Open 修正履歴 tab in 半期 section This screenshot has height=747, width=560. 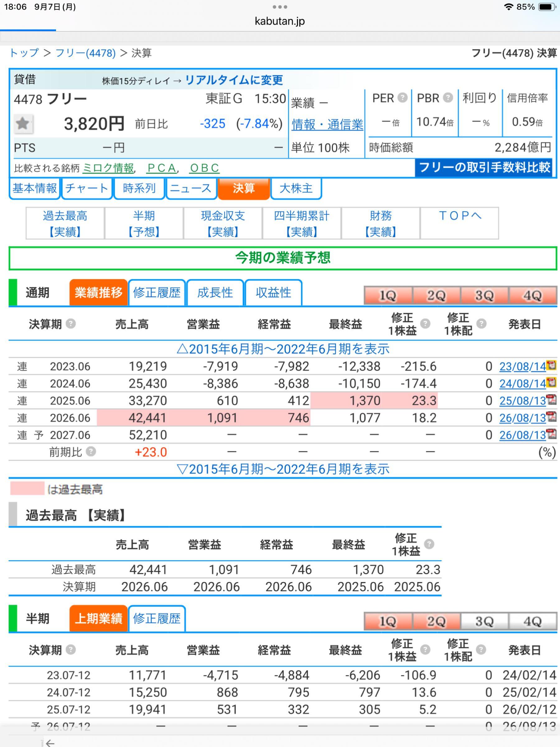pos(156,618)
